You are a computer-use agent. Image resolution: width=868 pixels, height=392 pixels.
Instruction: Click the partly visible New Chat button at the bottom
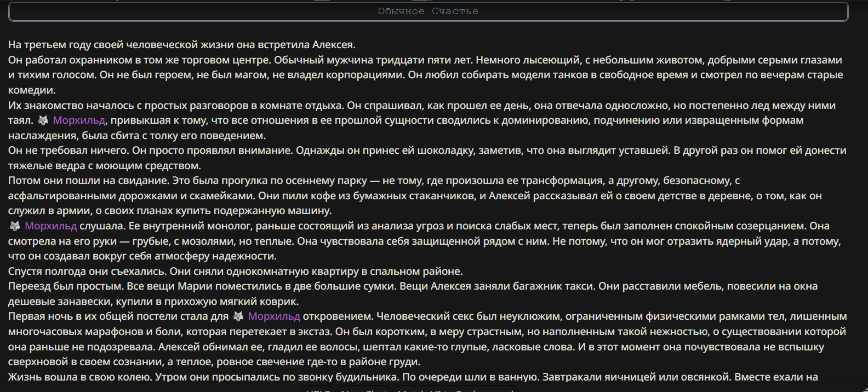pos(364,389)
